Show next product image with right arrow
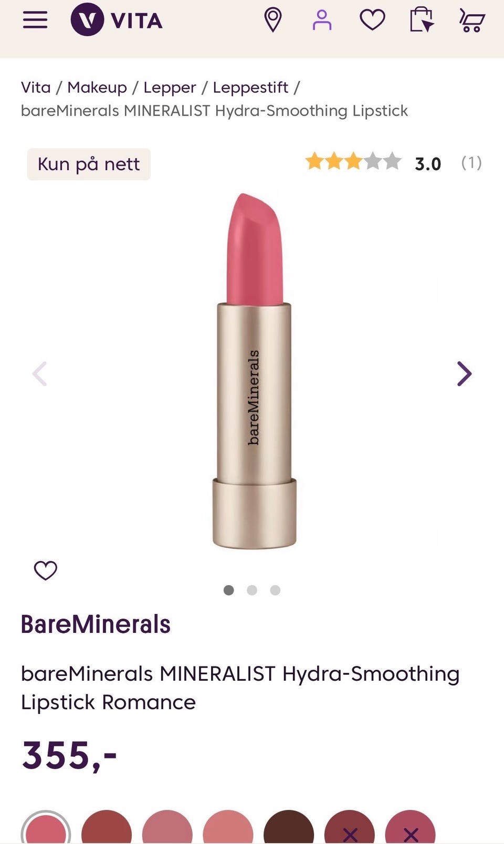Screen dimensions: 504x844 coord(464,374)
